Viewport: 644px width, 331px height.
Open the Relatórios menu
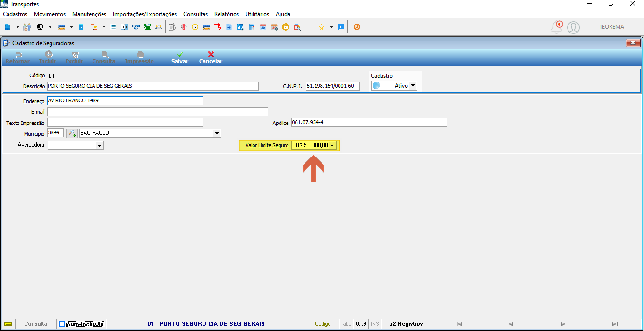point(227,14)
